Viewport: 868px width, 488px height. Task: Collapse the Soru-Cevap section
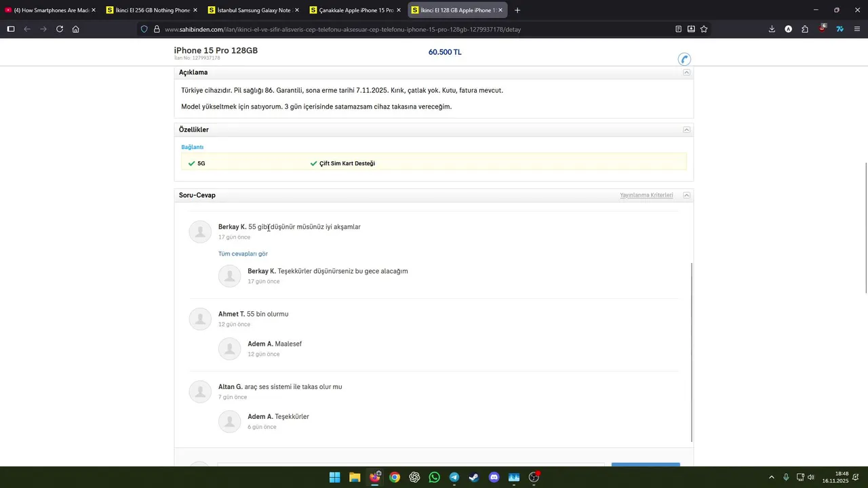[x=686, y=195]
